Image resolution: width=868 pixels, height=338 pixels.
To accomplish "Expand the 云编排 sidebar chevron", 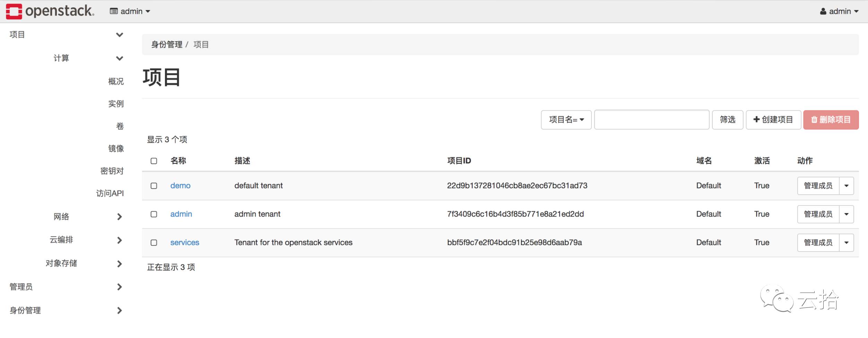I will click(120, 240).
